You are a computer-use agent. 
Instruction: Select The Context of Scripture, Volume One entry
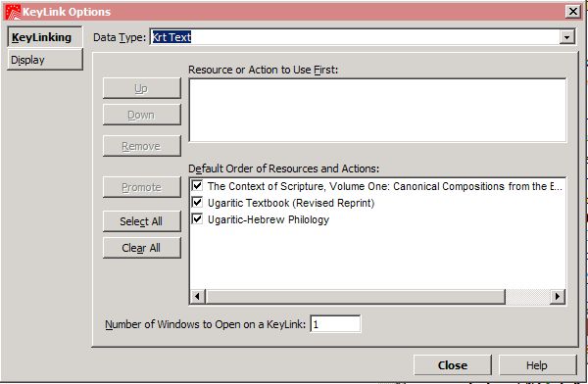[385, 186]
